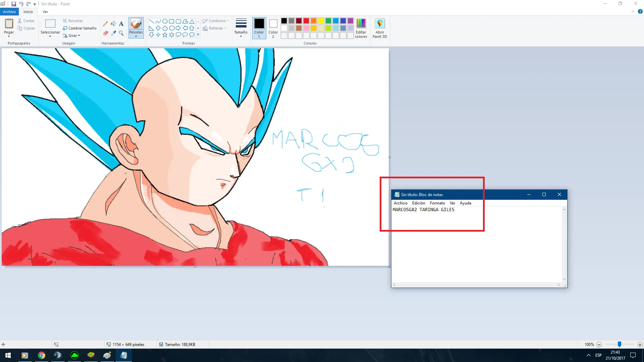Open the Archivo tab in Paint
Screen dimensions: 644x362
[9, 12]
